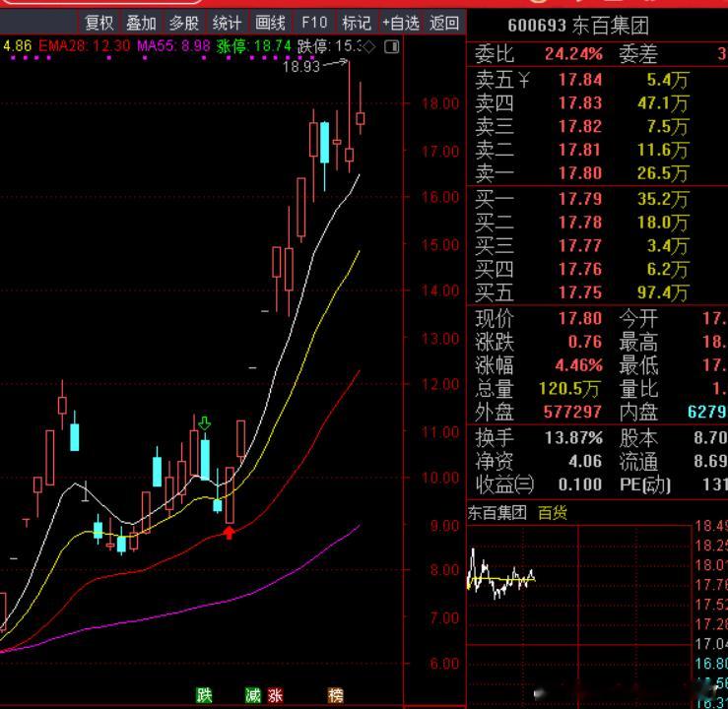Viewport: 728px width, 709px height.
Task: Click the 买三 bid price 17.77
Action: (x=580, y=245)
